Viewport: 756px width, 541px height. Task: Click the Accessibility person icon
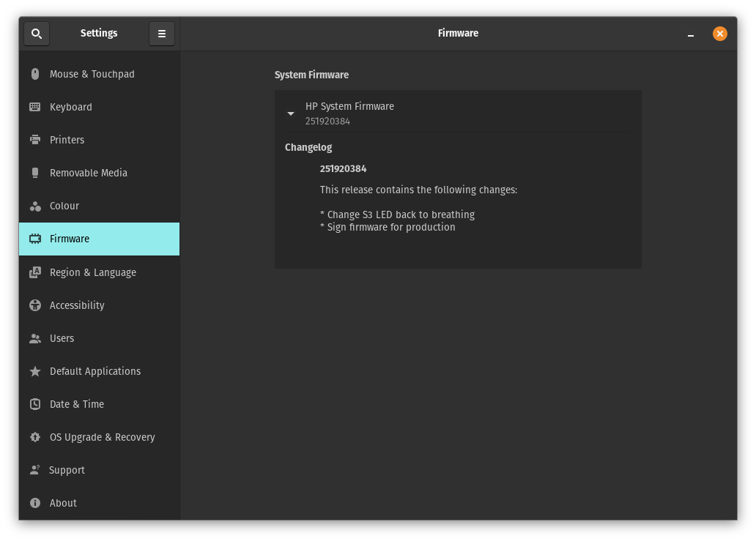(x=35, y=305)
